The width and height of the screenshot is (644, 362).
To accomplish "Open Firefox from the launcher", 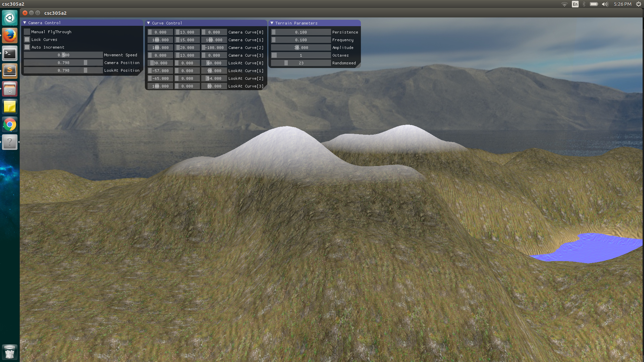I will click(x=10, y=35).
